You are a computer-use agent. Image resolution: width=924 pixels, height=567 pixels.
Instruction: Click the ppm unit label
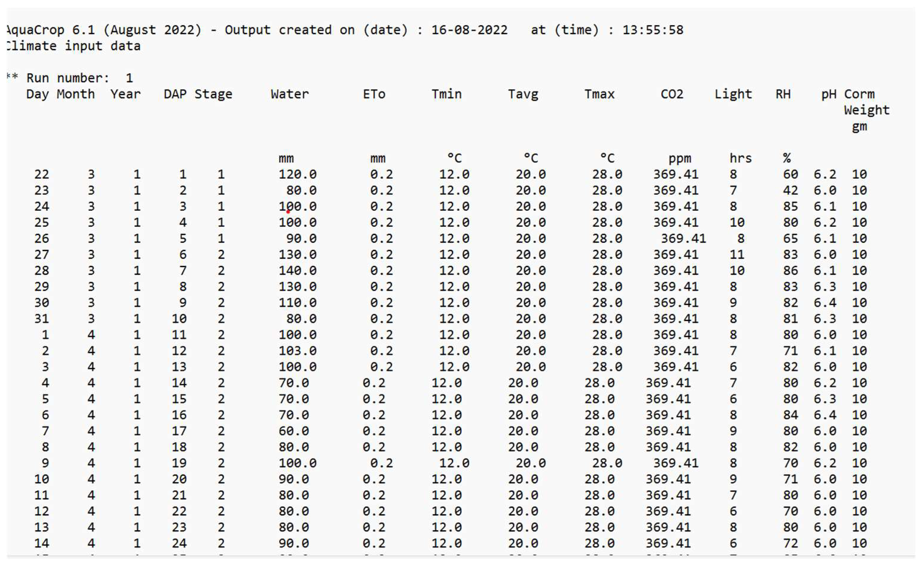coord(680,159)
